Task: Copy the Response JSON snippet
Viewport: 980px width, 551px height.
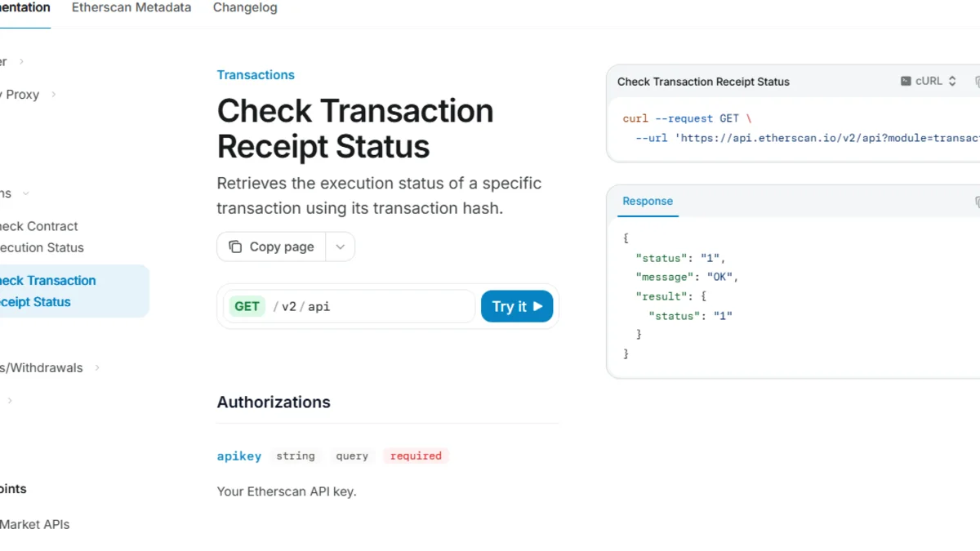Action: click(977, 202)
